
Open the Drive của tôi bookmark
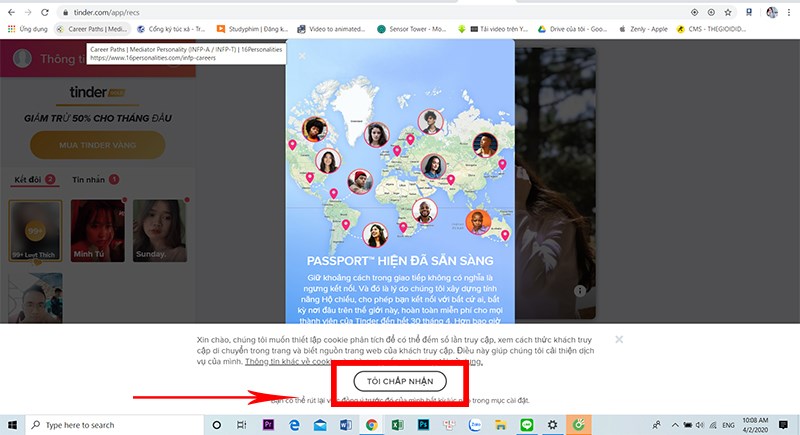click(x=572, y=29)
